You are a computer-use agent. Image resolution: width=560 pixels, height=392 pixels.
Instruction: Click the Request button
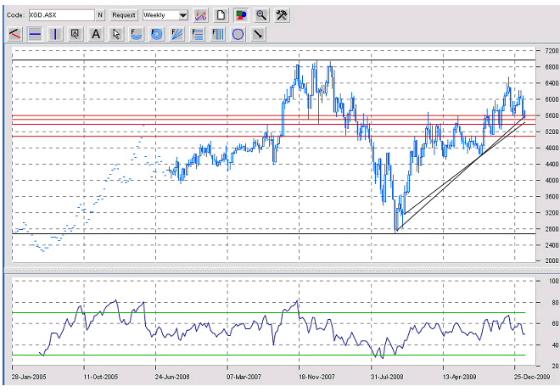click(x=123, y=15)
